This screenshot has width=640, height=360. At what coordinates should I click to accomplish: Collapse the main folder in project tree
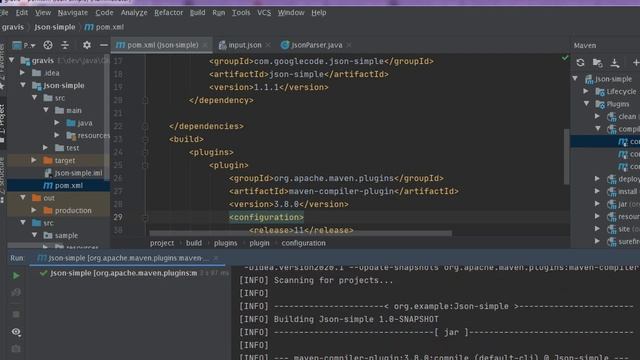[x=46, y=110]
